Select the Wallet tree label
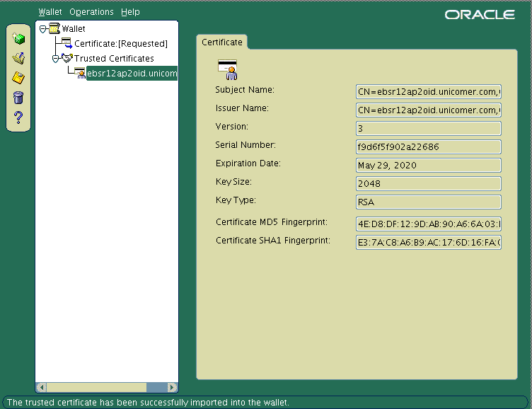The height and width of the screenshot is (409, 532). click(x=74, y=29)
